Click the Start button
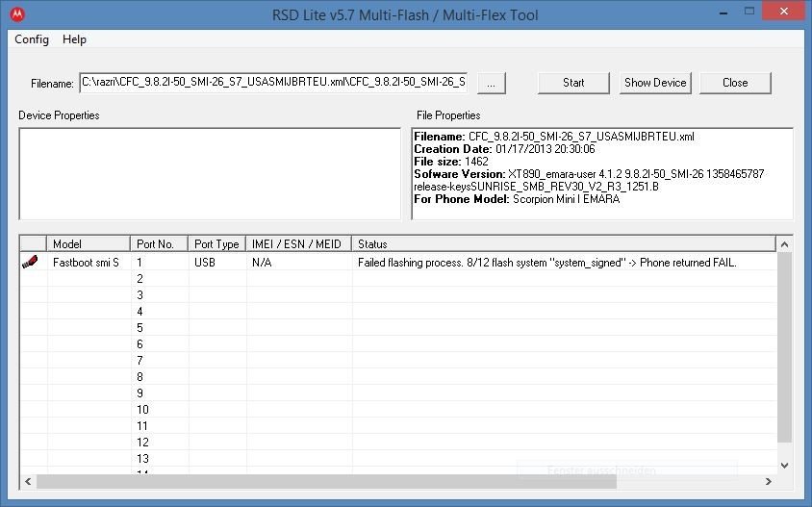The width and height of the screenshot is (812, 507). click(573, 83)
